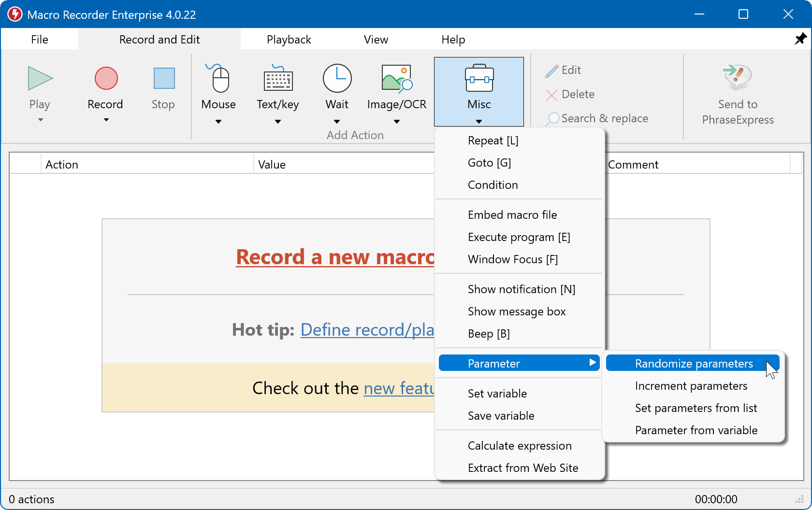This screenshot has width=812, height=510.
Task: Click the Send to PhraseExpress icon
Action: click(x=737, y=77)
